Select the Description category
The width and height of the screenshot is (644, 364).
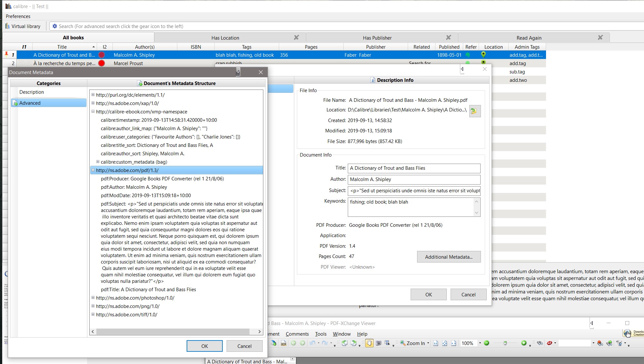(x=32, y=92)
